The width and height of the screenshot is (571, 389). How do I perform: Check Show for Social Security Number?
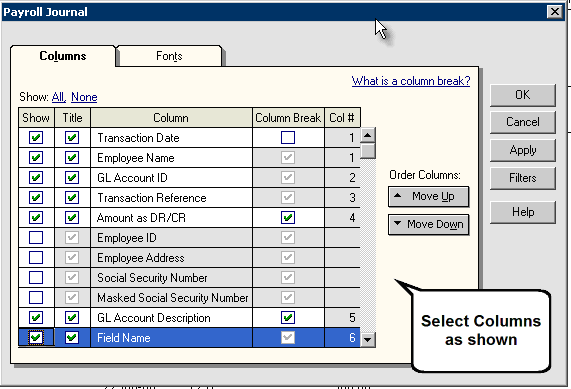click(x=36, y=278)
